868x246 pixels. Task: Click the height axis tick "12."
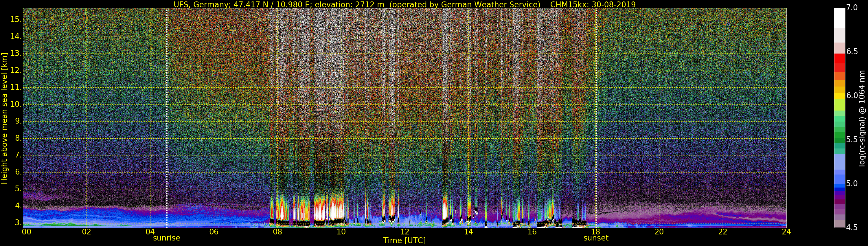[x=16, y=70]
